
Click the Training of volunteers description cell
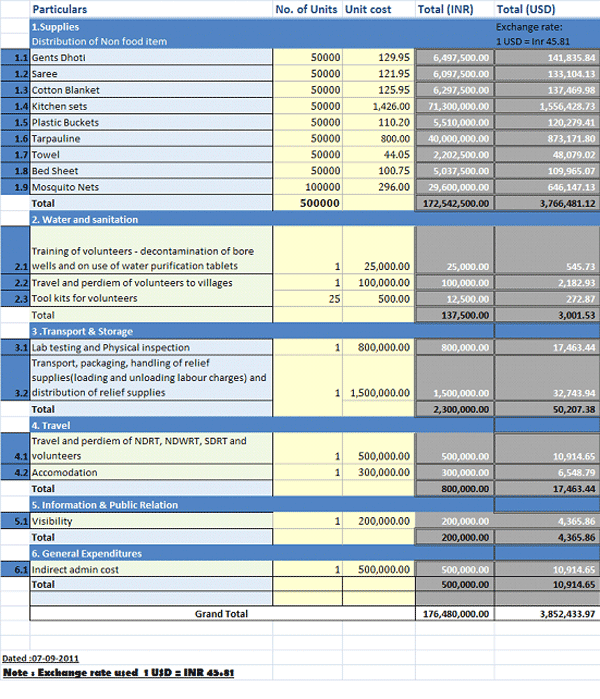click(x=151, y=250)
